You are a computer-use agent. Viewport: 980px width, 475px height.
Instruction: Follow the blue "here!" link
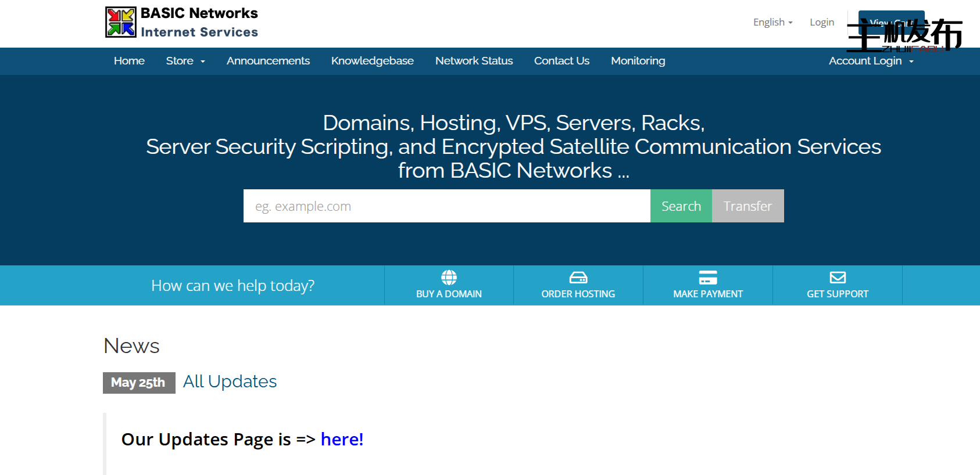342,440
